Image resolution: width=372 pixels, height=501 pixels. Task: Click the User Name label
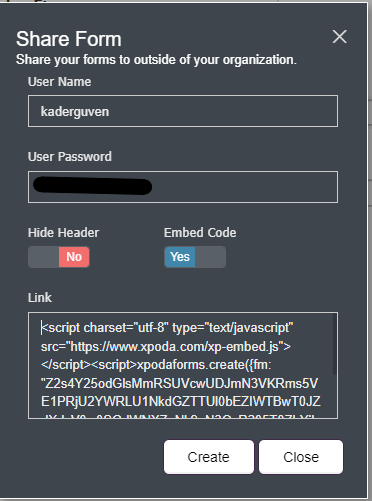tap(59, 82)
